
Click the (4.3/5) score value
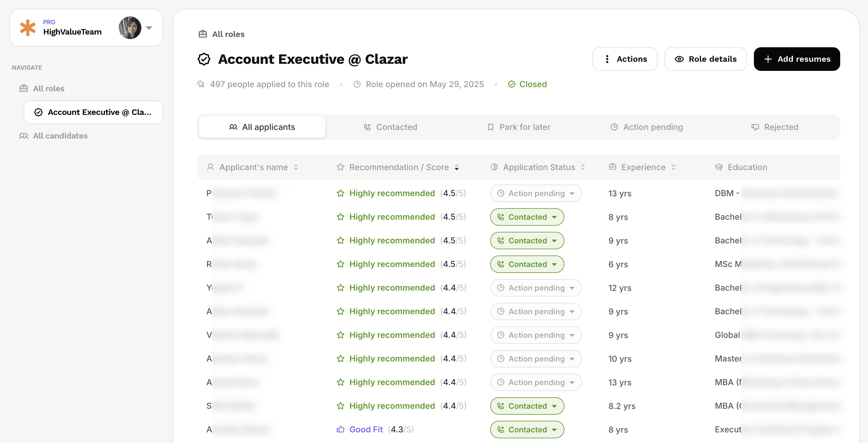401,429
